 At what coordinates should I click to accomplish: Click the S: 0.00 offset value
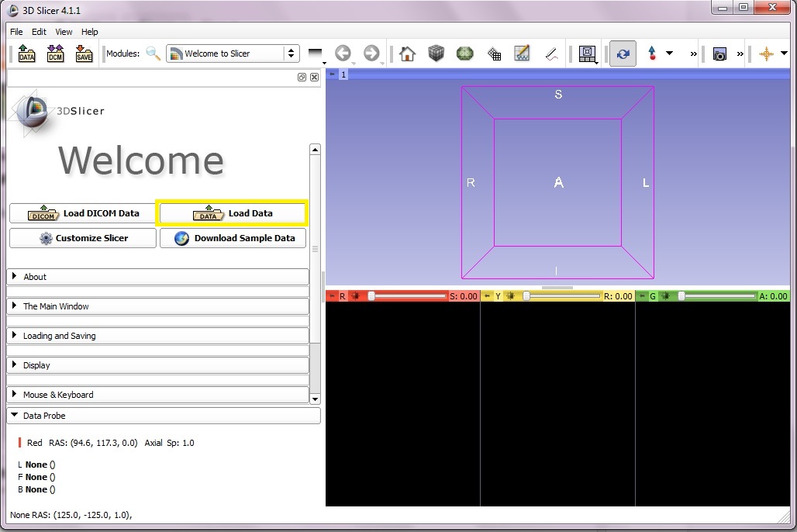(x=464, y=296)
